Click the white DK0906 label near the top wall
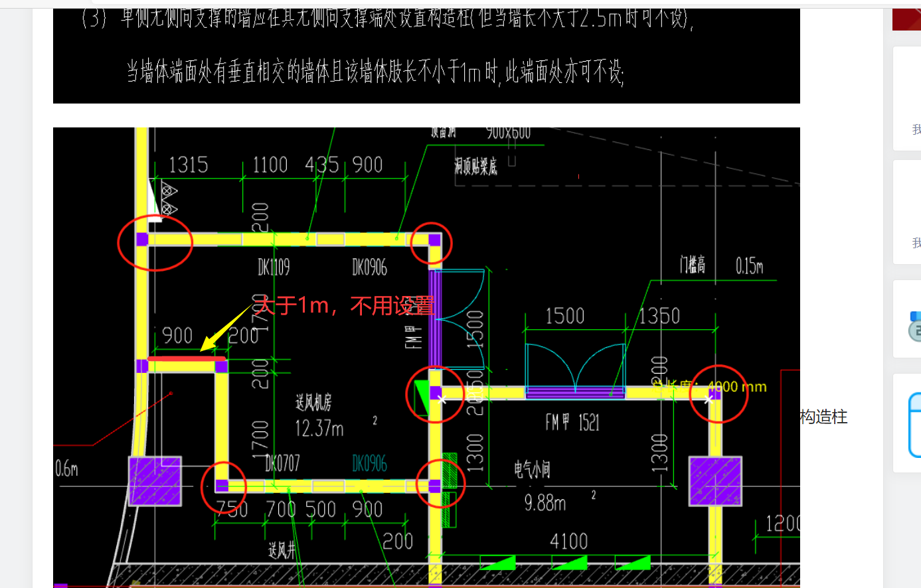This screenshot has width=921, height=588. (x=369, y=267)
